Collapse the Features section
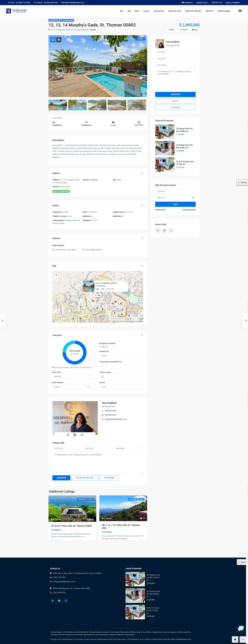Viewport: 248px width, 644px height. 142,238
